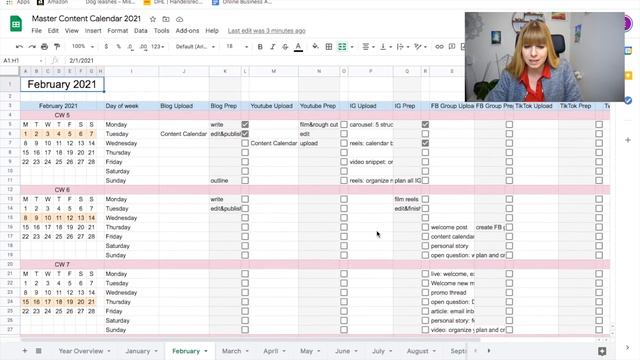
Task: Collapse side panel chevron at bottom right
Action: pos(628,348)
